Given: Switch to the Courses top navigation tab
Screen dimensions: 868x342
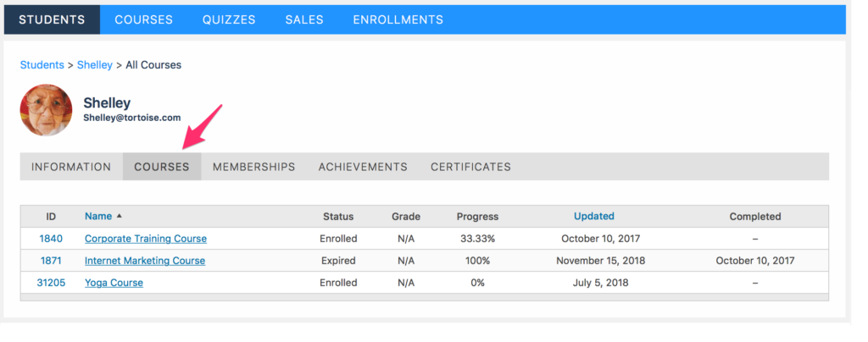Looking at the screenshot, I should (x=144, y=19).
